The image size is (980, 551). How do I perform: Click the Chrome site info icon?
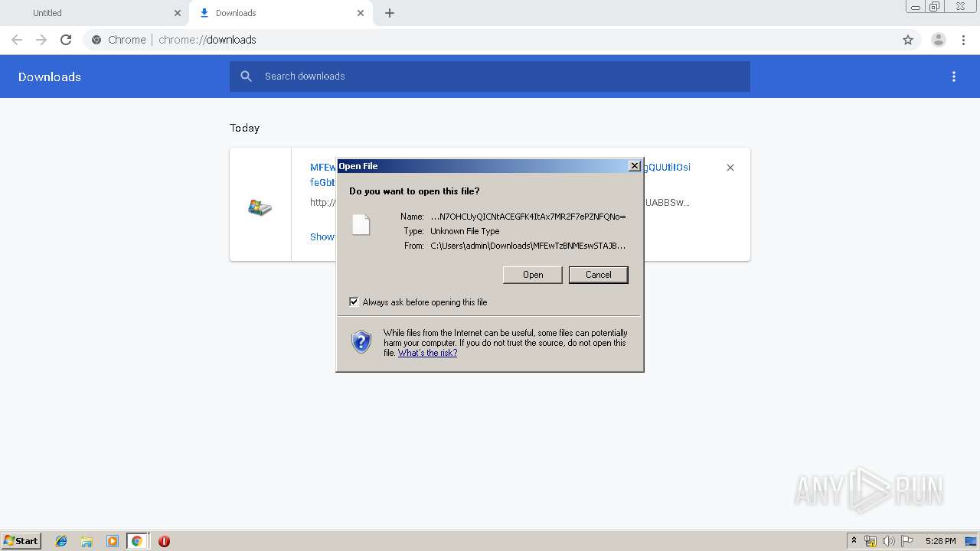coord(96,40)
